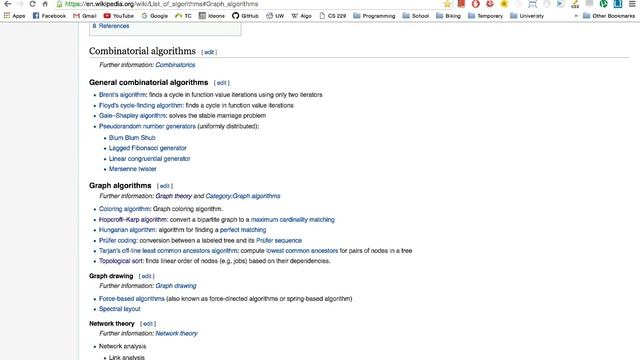Open the Gmail bookmark
Screen dimensions: 640x360
pyautogui.click(x=85, y=16)
